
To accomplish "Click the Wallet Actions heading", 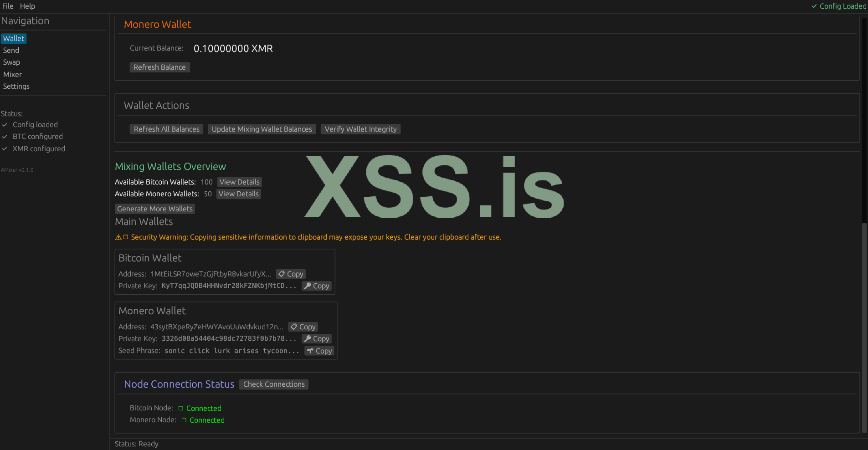I will tap(156, 105).
